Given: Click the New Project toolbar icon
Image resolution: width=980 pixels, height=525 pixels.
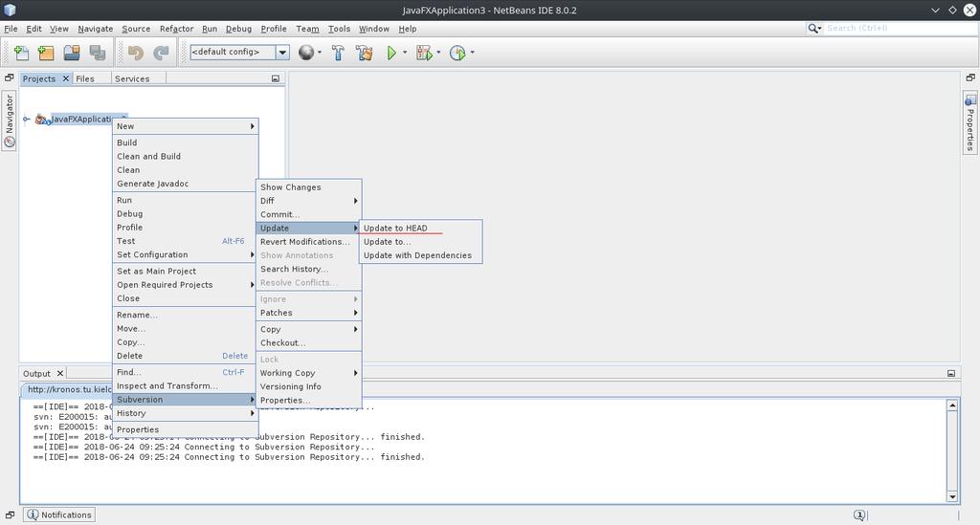Looking at the screenshot, I should pyautogui.click(x=46, y=53).
